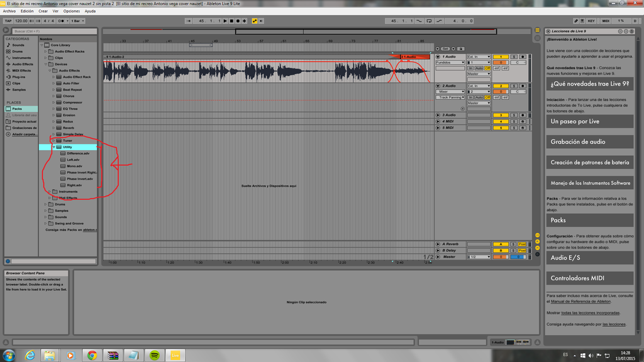Toggle Computer MIDI Keyboard icon
The width and height of the screenshot is (644, 362).
pos(582,21)
